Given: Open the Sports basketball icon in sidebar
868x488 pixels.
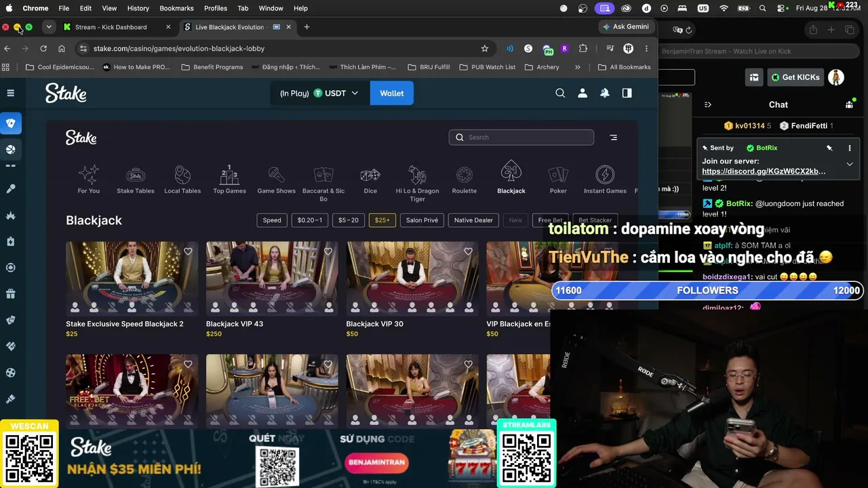Looking at the screenshot, I should tap(11, 149).
